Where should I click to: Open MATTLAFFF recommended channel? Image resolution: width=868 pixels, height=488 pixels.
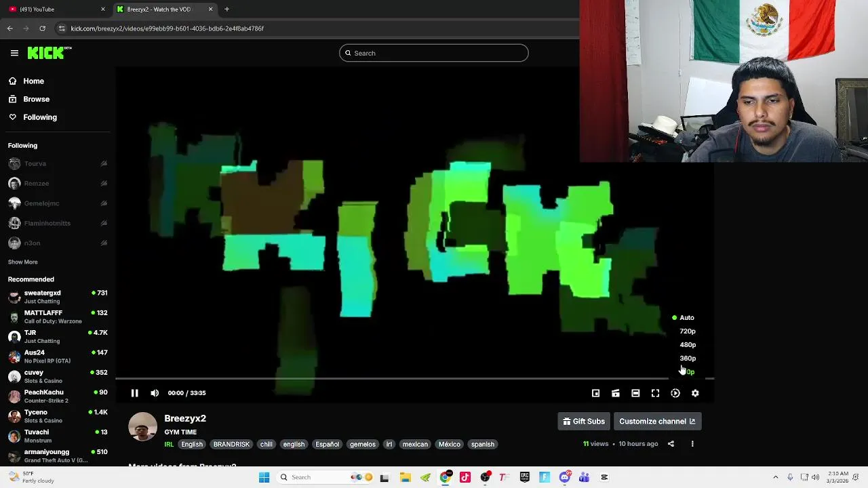58,317
